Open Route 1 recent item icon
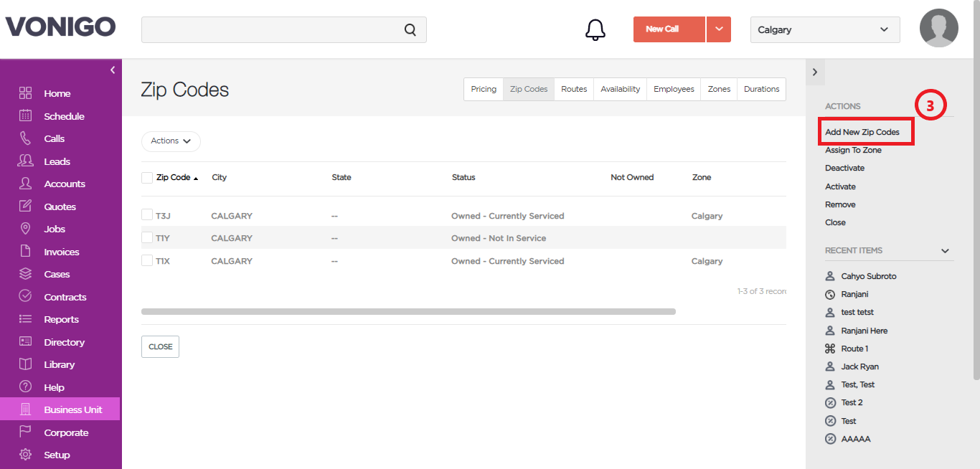Screen dimensions: 980x469 pyautogui.click(x=830, y=349)
